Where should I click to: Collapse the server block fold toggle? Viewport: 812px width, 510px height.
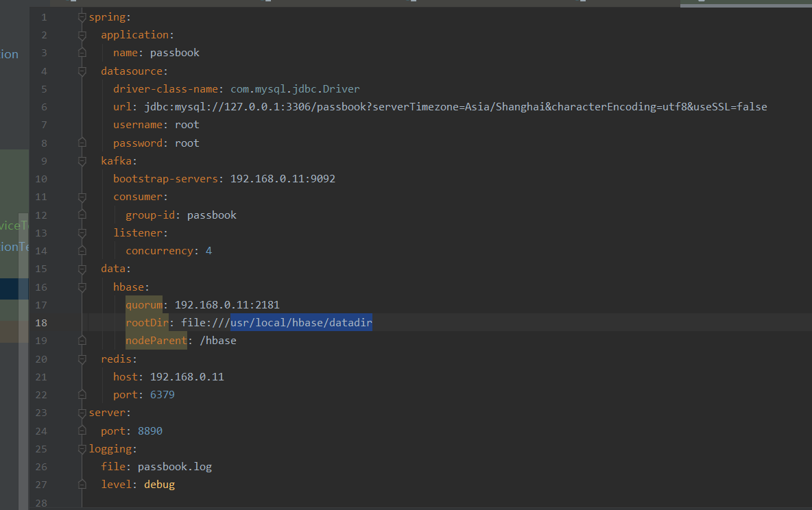[82, 413]
